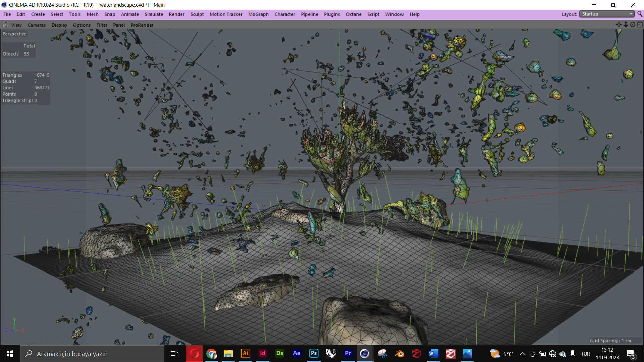Open the Octane menu
Viewport: 644px width, 362px height.
pyautogui.click(x=354, y=14)
